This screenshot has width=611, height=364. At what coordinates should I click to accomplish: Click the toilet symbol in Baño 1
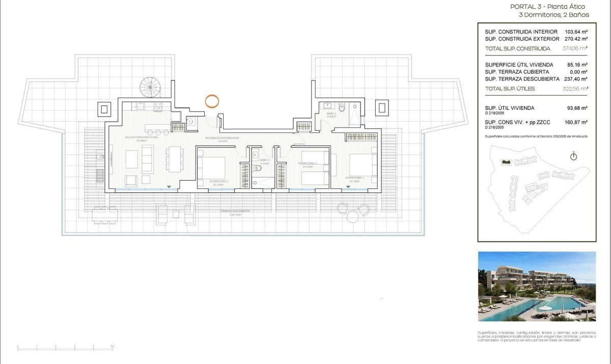point(343,108)
